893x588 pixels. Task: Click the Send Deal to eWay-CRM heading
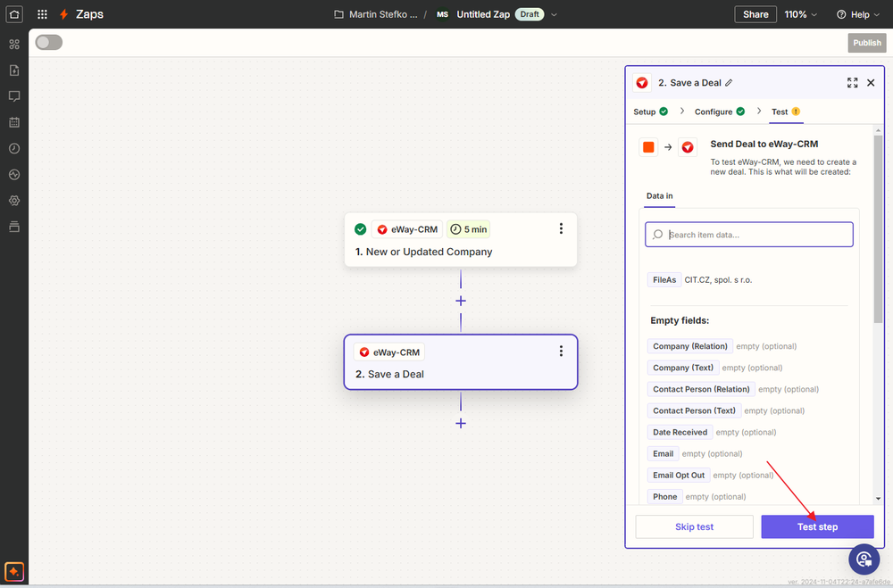tap(764, 144)
